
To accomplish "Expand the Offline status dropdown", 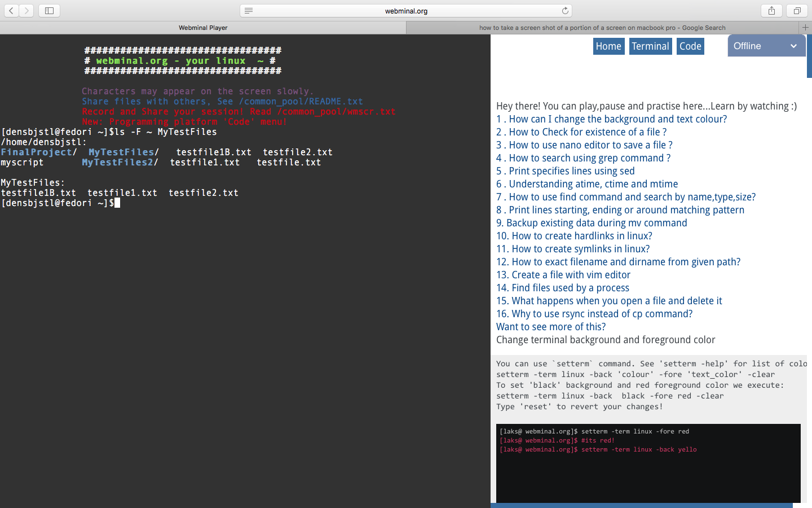I will 766,46.
